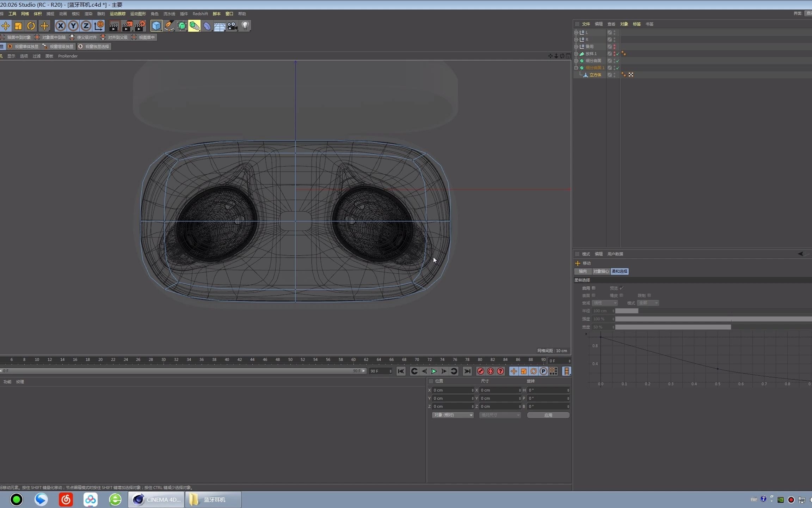Open the 衰减 falloff dropdown set to 线性

point(605,303)
